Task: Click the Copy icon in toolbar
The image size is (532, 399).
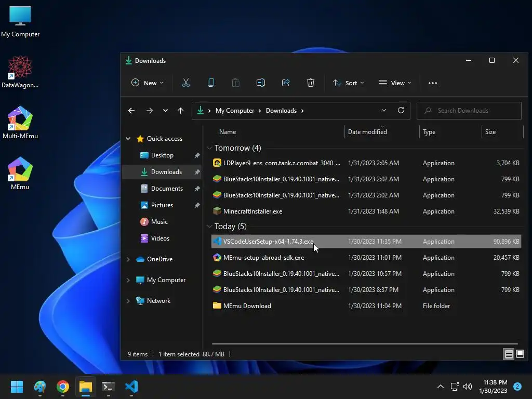Action: pyautogui.click(x=211, y=83)
